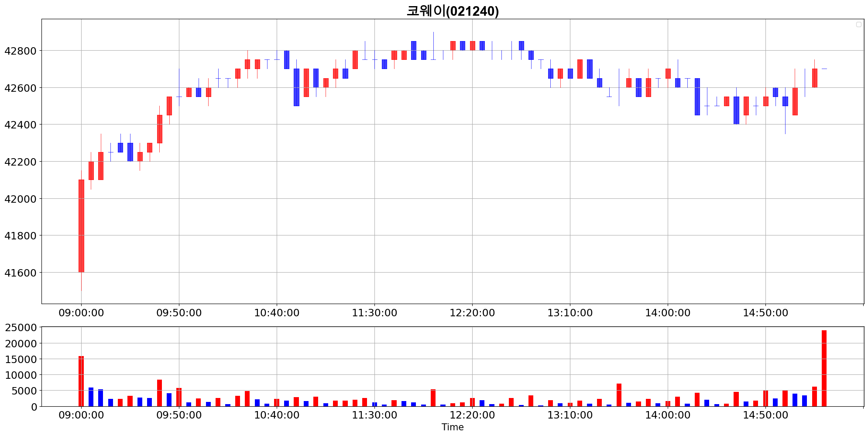Click the 09:00:00 label under price chart
Screen dimensions: 868x436
click(81, 313)
